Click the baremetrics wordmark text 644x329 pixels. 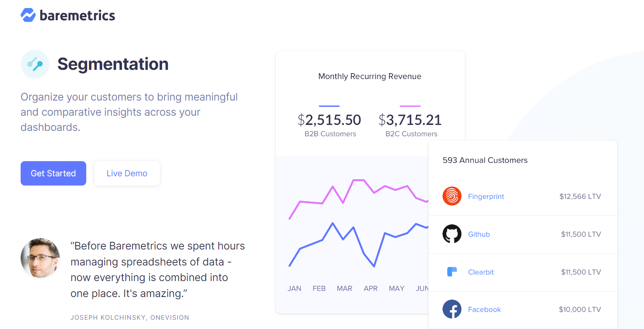pyautogui.click(x=77, y=16)
